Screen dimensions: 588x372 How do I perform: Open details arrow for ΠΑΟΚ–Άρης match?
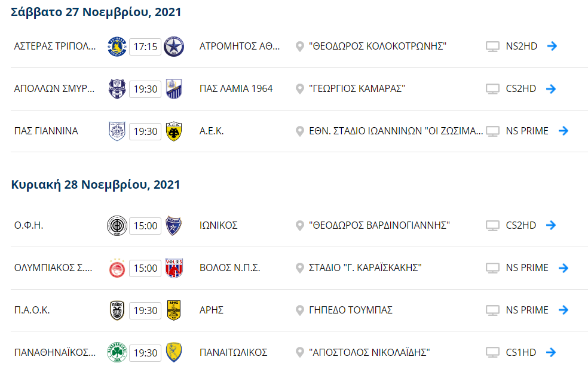pos(563,310)
